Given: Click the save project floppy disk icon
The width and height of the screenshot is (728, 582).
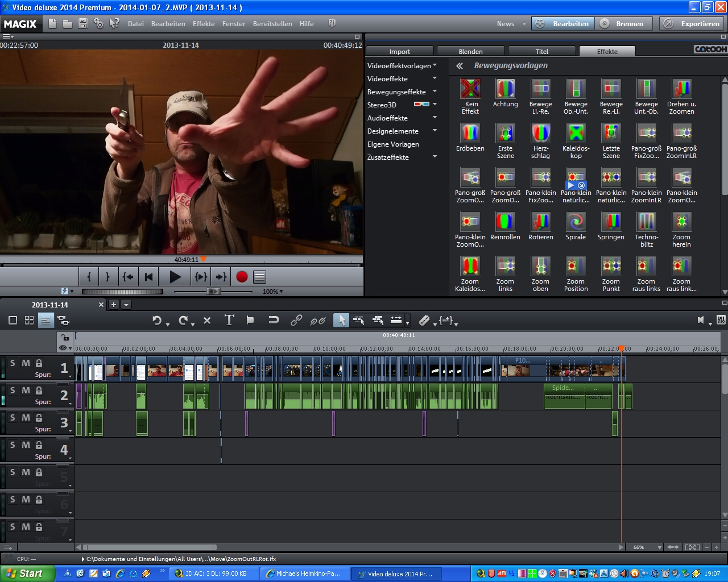Looking at the screenshot, I should tap(83, 23).
